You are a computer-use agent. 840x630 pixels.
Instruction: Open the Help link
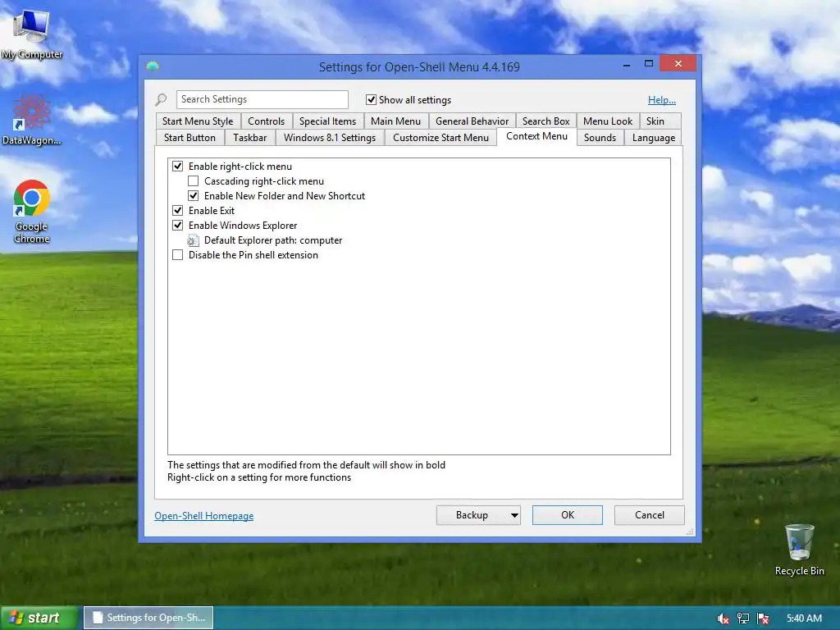662,100
